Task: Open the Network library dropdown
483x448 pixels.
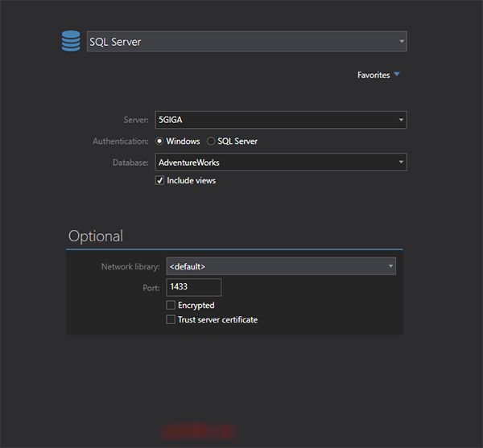Action: click(281, 266)
